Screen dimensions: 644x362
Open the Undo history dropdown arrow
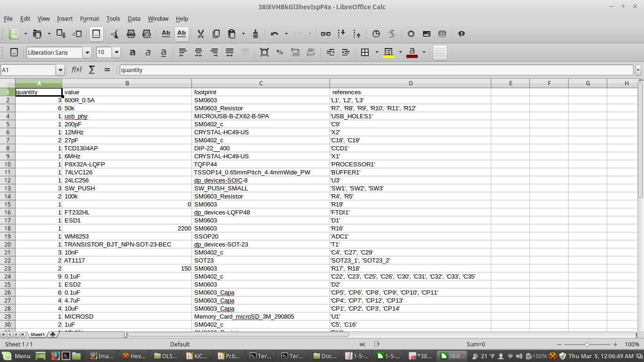286,34
